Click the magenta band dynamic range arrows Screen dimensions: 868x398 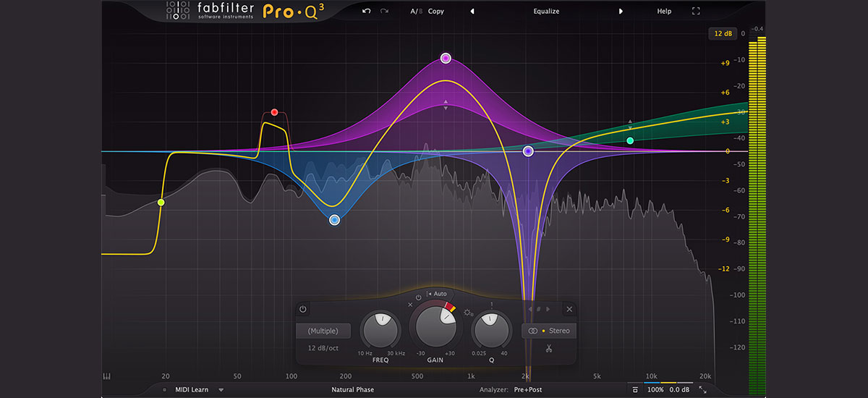point(446,105)
